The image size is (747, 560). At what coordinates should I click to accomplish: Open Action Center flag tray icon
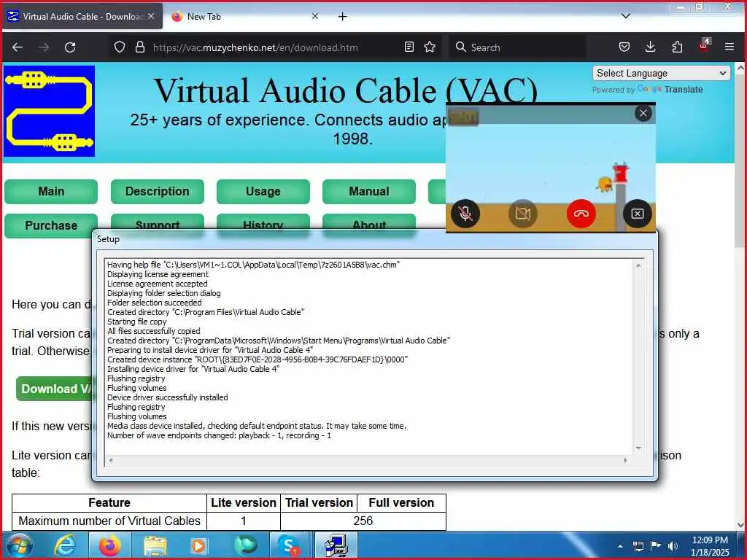[656, 546]
